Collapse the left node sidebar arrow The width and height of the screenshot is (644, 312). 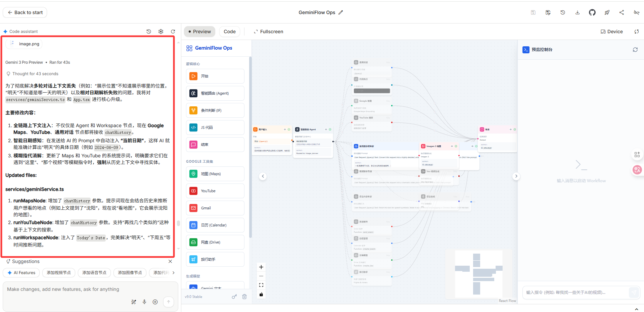(263, 176)
